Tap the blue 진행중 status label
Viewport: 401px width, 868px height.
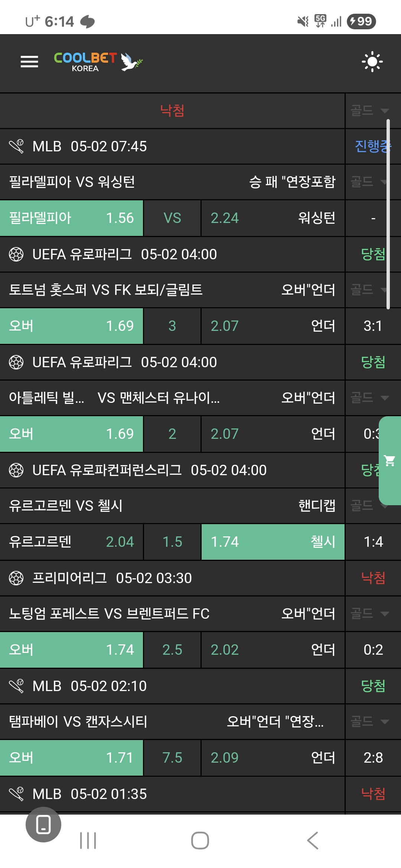[371, 146]
